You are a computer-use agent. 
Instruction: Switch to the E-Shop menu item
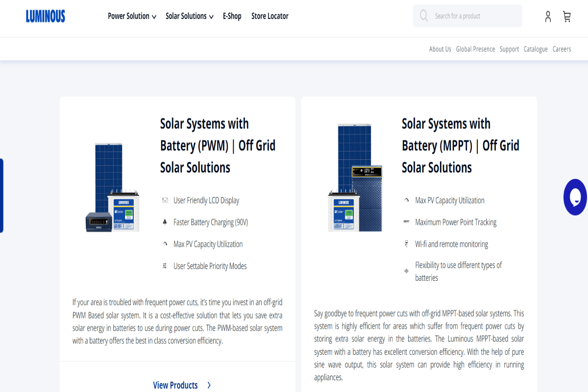tap(232, 16)
